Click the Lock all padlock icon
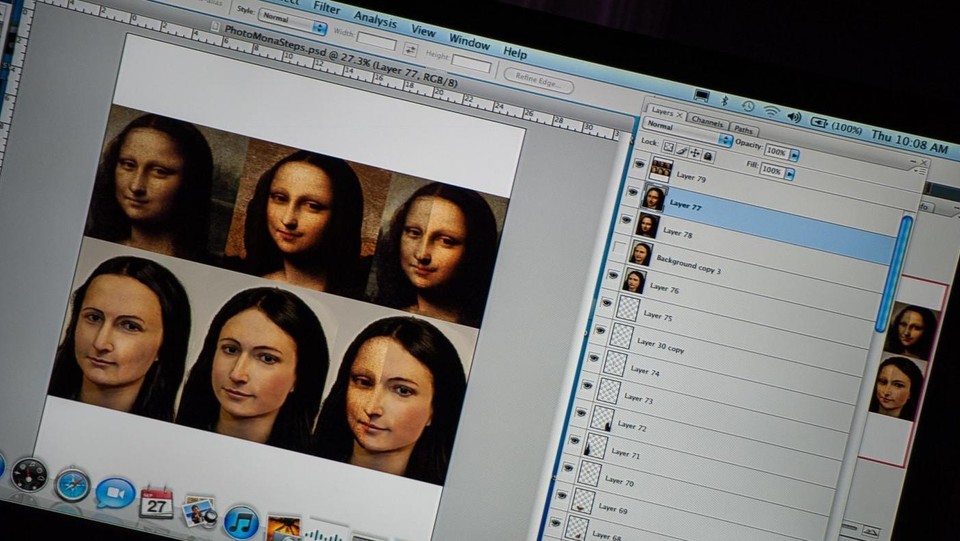 [708, 157]
